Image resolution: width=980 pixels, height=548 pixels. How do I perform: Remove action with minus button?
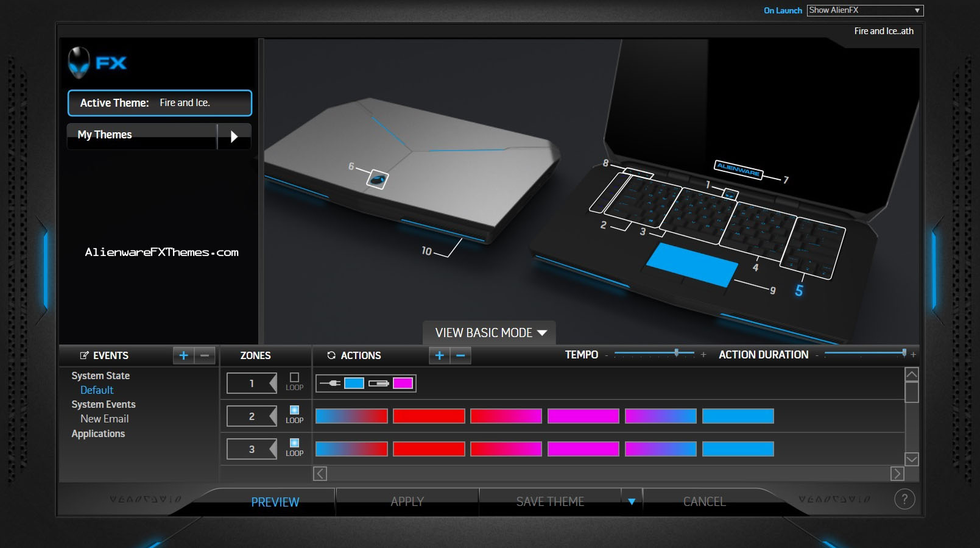(x=461, y=355)
